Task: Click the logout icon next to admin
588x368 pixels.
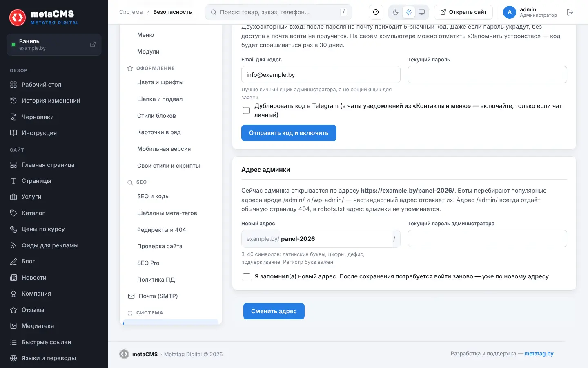Action: (x=570, y=12)
